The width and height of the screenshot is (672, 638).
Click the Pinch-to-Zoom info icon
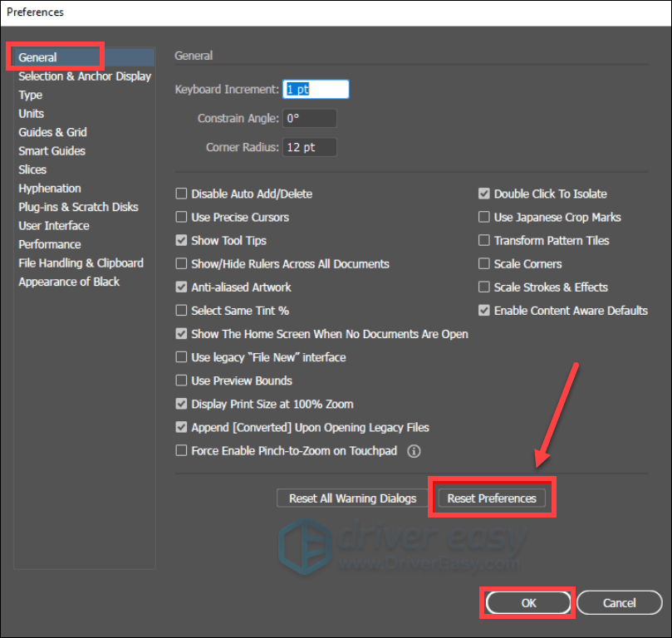coord(414,451)
